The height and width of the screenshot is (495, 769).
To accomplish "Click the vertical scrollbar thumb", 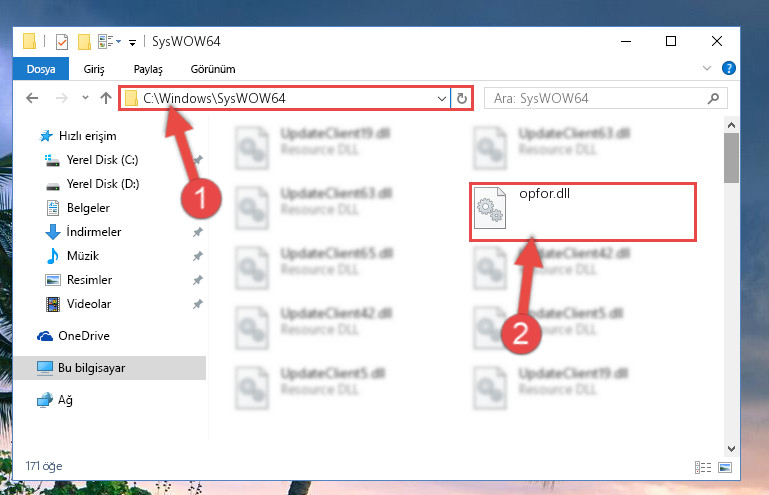I will tap(731, 157).
